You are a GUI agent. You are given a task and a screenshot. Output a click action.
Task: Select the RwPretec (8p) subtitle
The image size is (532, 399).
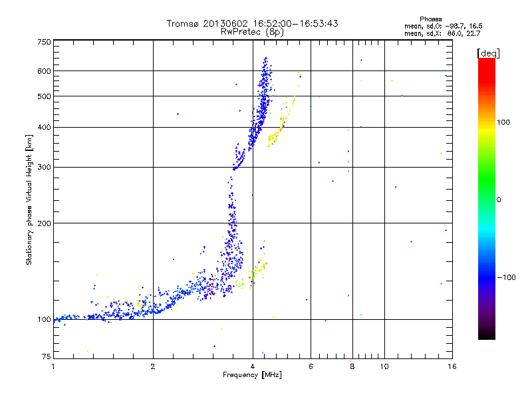click(252, 31)
